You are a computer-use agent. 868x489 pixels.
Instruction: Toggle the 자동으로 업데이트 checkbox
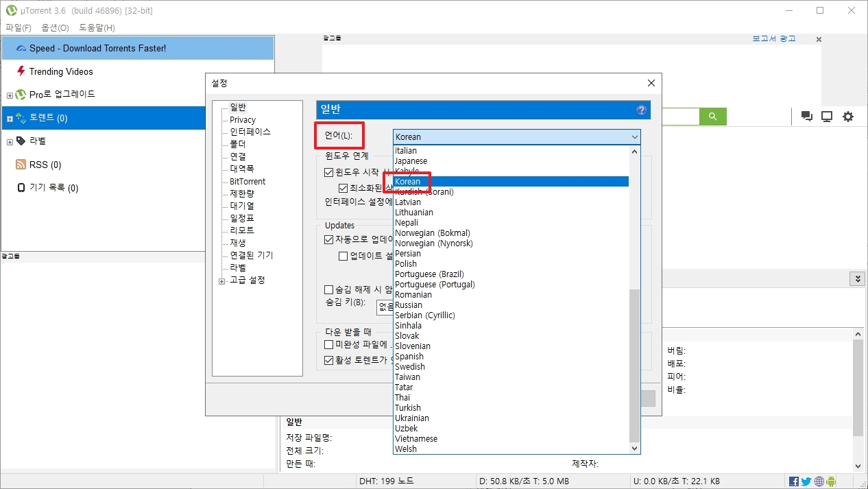pyautogui.click(x=328, y=239)
